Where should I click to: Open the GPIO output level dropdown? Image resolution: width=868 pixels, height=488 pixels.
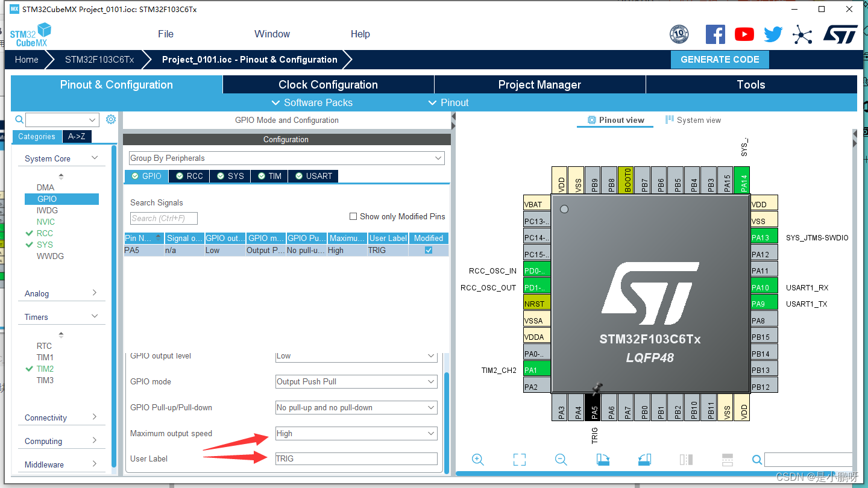tap(356, 356)
